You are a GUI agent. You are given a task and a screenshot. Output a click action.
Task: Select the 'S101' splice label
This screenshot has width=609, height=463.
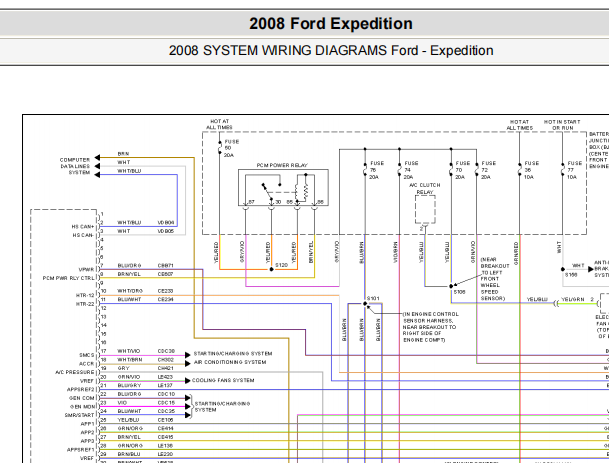pyautogui.click(x=373, y=298)
